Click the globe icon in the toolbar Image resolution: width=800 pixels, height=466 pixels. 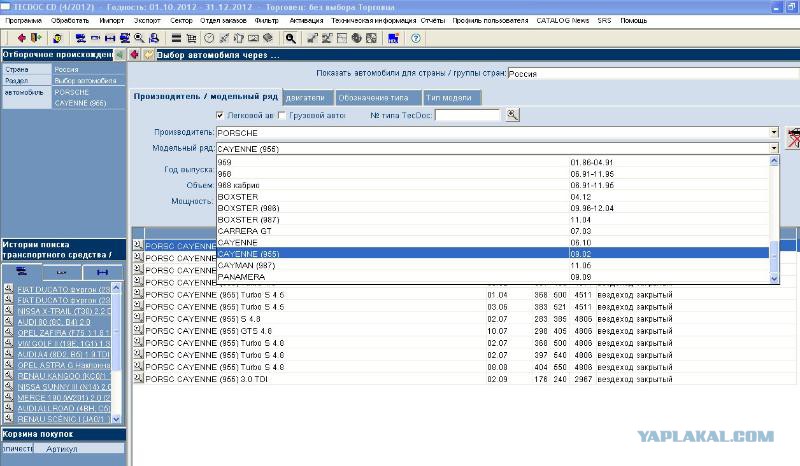357,38
